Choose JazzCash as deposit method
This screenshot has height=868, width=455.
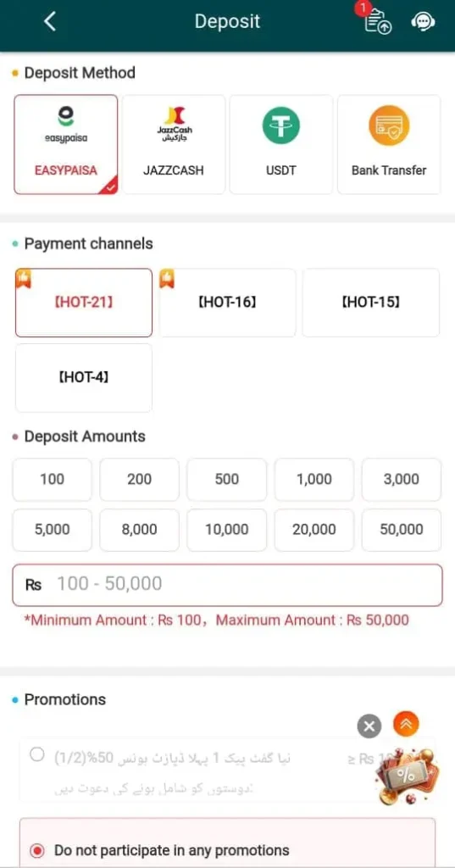pos(174,144)
